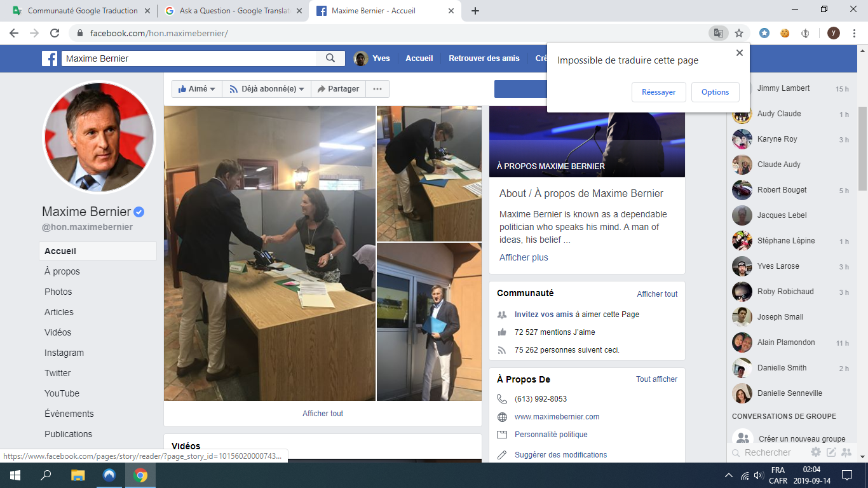Viewport: 868px width, 488px height.
Task: Open Publications in the sidebar
Action: 69,434
